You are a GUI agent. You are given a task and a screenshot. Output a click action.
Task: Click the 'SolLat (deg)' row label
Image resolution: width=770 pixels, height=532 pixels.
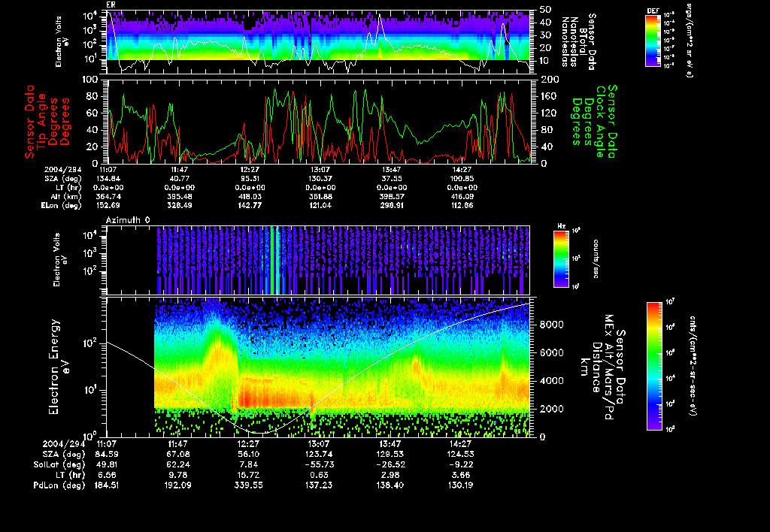[x=59, y=465]
